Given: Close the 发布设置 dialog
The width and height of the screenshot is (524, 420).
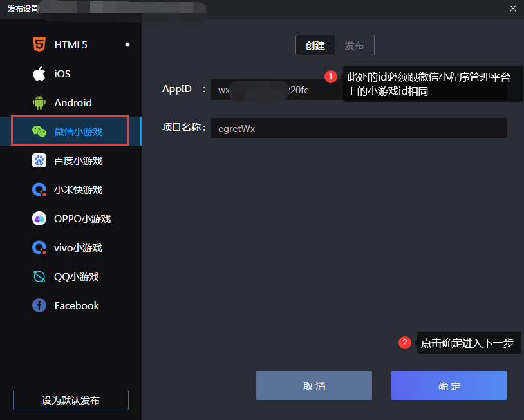Looking at the screenshot, I should 513,8.
